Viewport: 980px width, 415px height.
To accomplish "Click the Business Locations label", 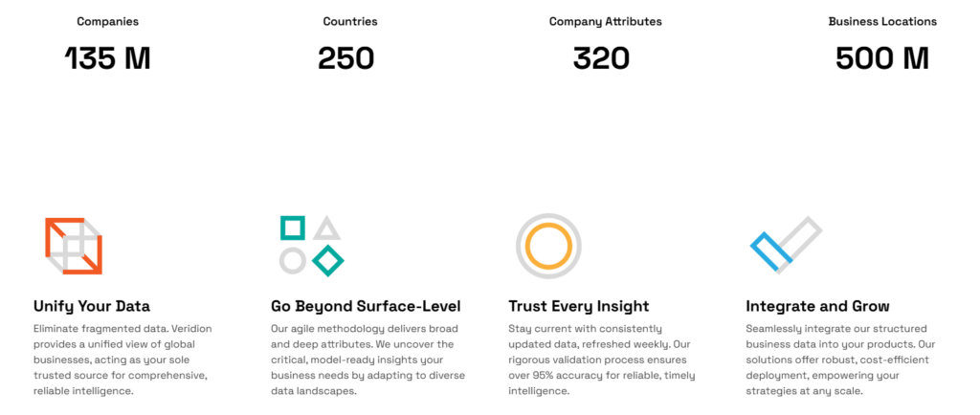I will point(882,21).
